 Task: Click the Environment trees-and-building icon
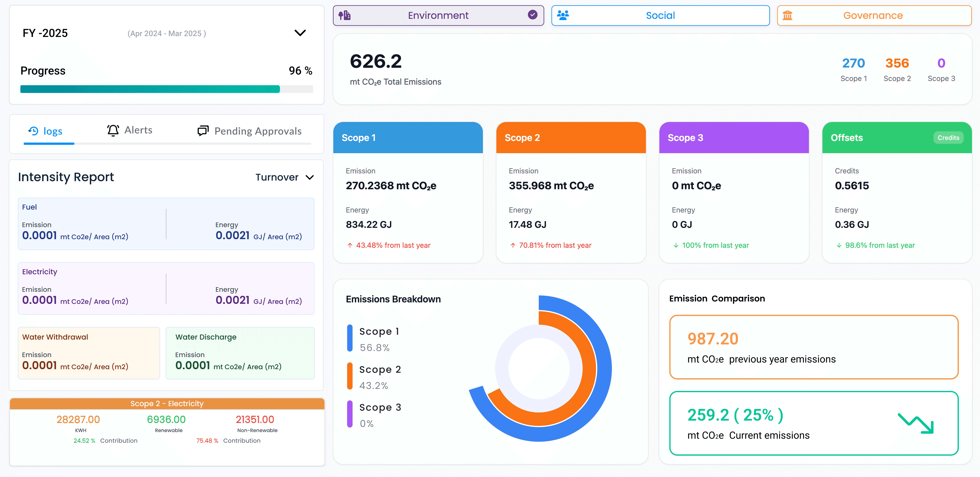tap(345, 15)
